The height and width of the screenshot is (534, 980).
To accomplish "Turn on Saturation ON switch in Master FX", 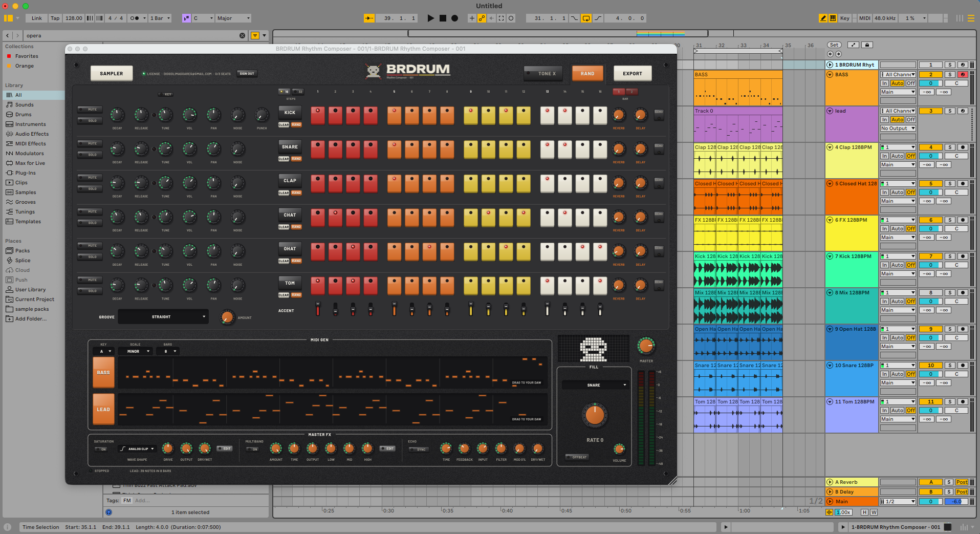I will [101, 449].
